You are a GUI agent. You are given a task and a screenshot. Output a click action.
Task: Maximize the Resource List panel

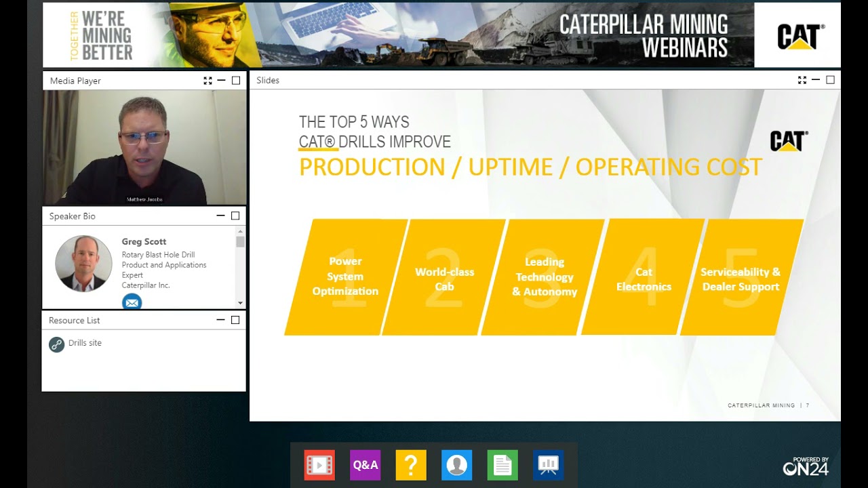click(235, 320)
